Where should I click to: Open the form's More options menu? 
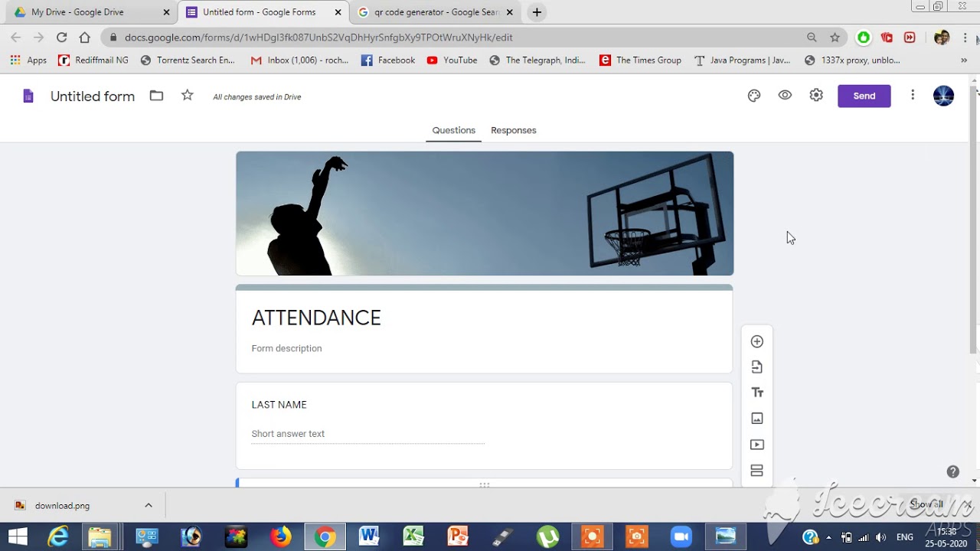(913, 96)
